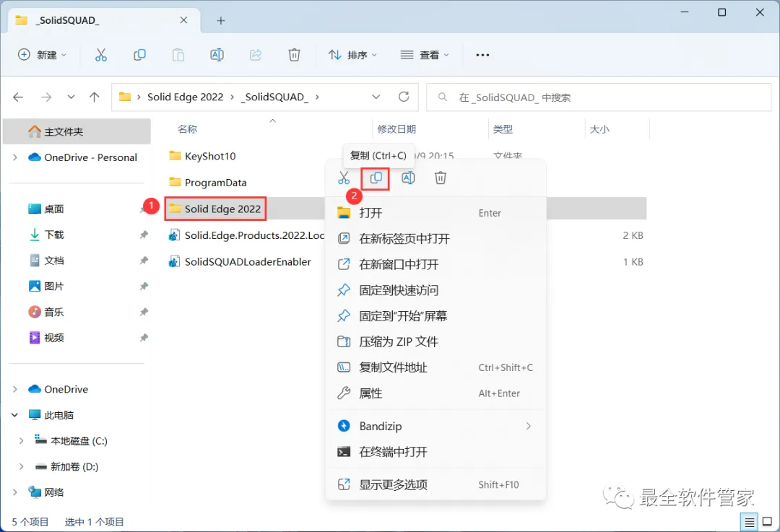Go back with the back arrow
Screen dimensions: 780x532
coord(18,97)
